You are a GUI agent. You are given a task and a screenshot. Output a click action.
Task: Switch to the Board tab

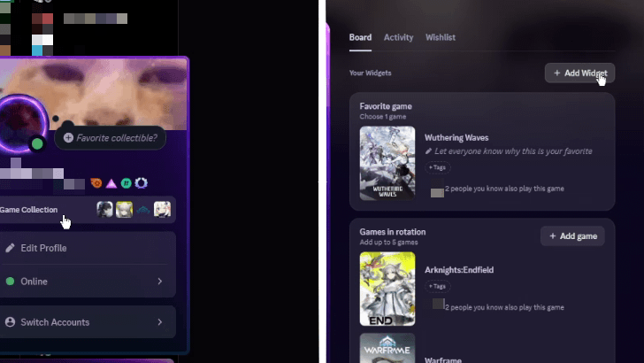click(x=360, y=37)
